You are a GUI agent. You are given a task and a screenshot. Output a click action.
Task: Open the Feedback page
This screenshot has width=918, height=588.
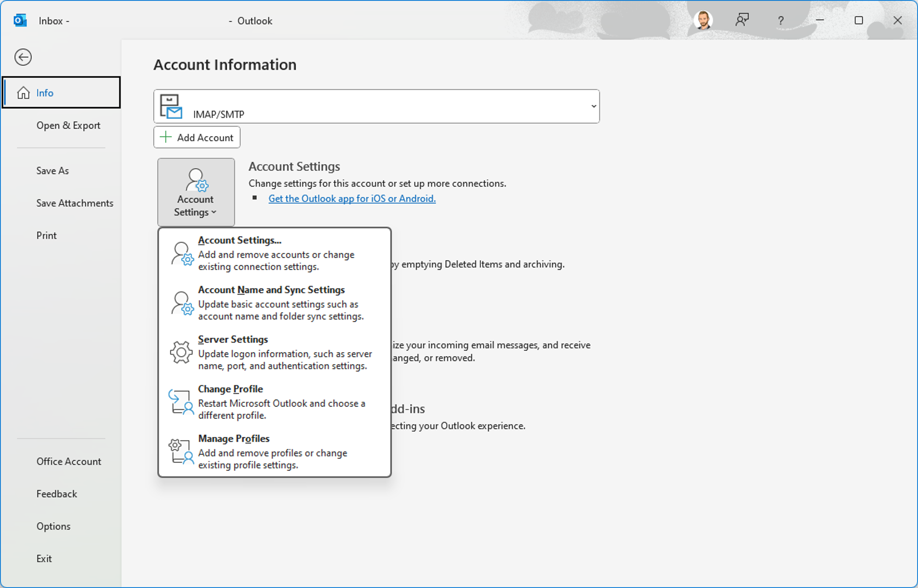[x=57, y=494]
